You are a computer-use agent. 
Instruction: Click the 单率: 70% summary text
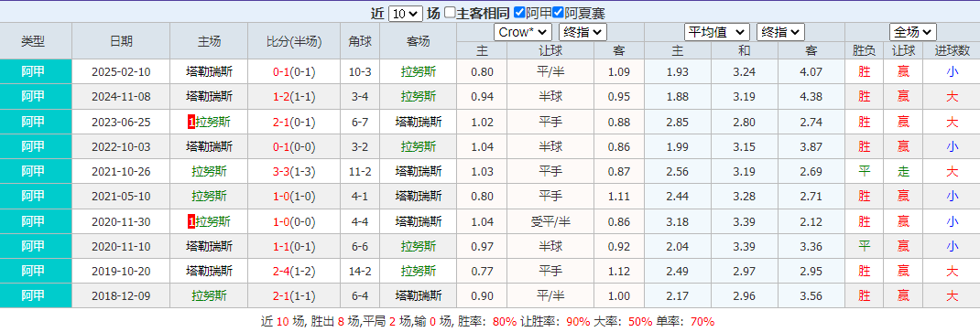[x=685, y=322]
